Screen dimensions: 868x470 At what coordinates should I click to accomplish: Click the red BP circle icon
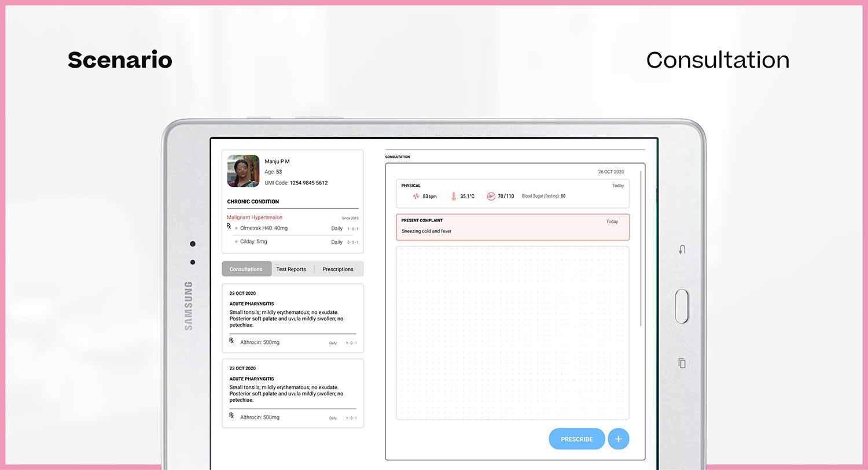pyautogui.click(x=491, y=197)
